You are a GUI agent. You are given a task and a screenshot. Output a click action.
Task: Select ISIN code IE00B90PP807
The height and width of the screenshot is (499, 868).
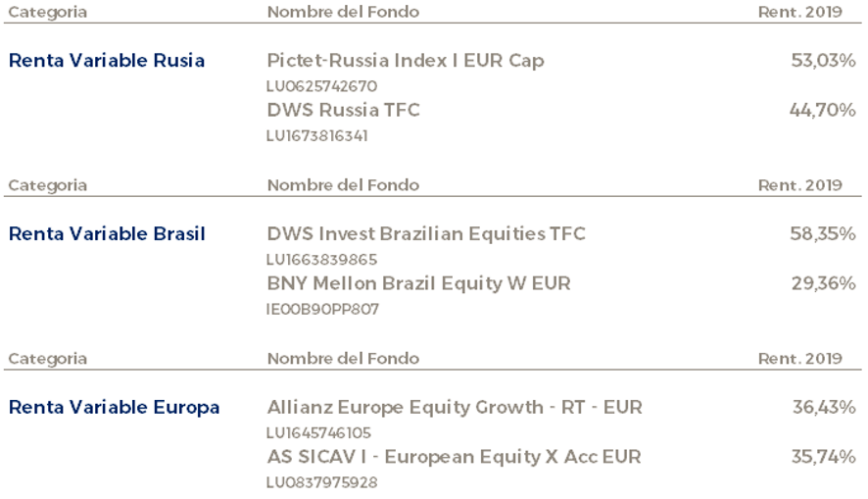[322, 309]
